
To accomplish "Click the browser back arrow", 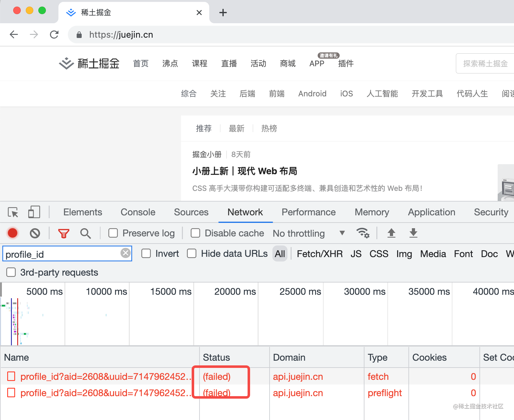I will pyautogui.click(x=14, y=35).
